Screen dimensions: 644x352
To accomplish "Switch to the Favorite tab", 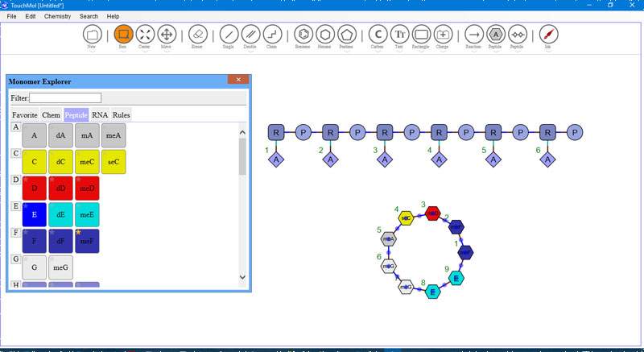I will pyautogui.click(x=25, y=115).
